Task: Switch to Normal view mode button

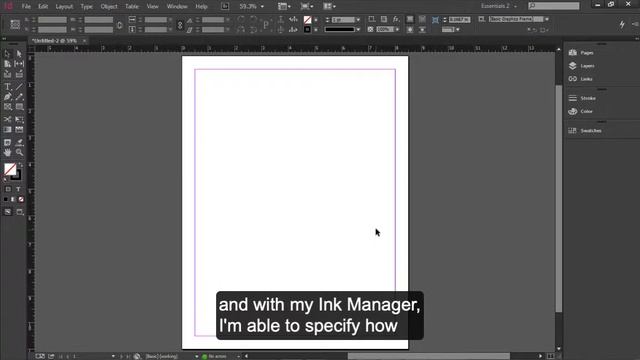Action: (x=8, y=212)
